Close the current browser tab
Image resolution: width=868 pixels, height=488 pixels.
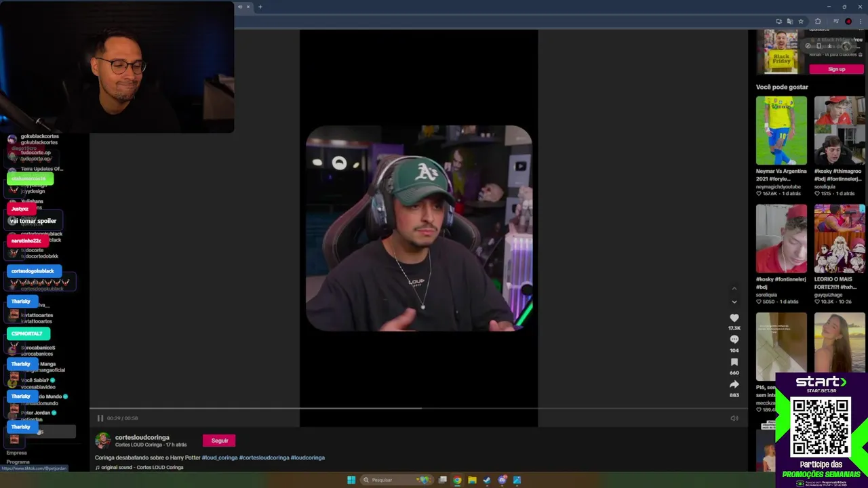[x=248, y=7]
